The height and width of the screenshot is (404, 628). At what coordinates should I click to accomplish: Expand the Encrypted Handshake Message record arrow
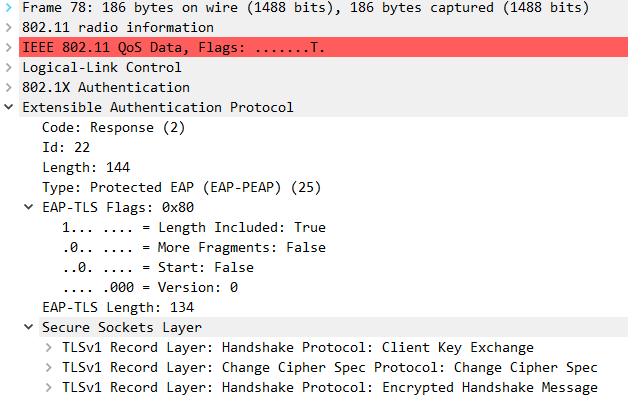click(50, 387)
